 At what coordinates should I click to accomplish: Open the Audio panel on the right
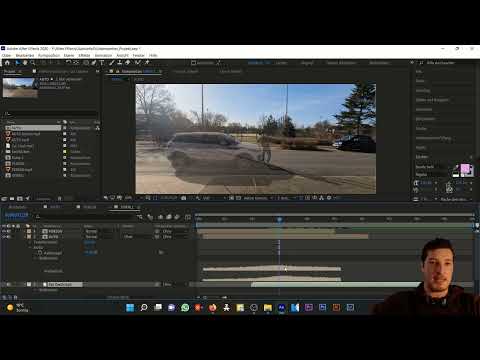[420, 81]
